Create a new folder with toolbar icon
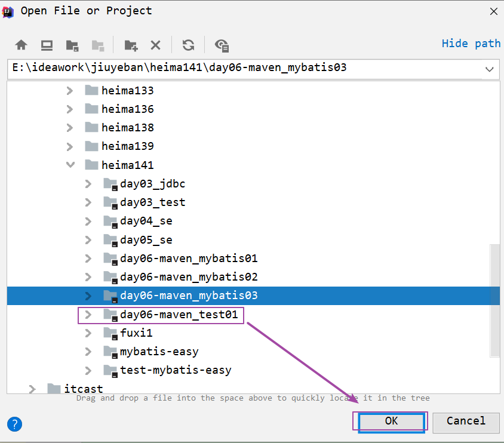This screenshot has width=504, height=443. click(x=131, y=45)
